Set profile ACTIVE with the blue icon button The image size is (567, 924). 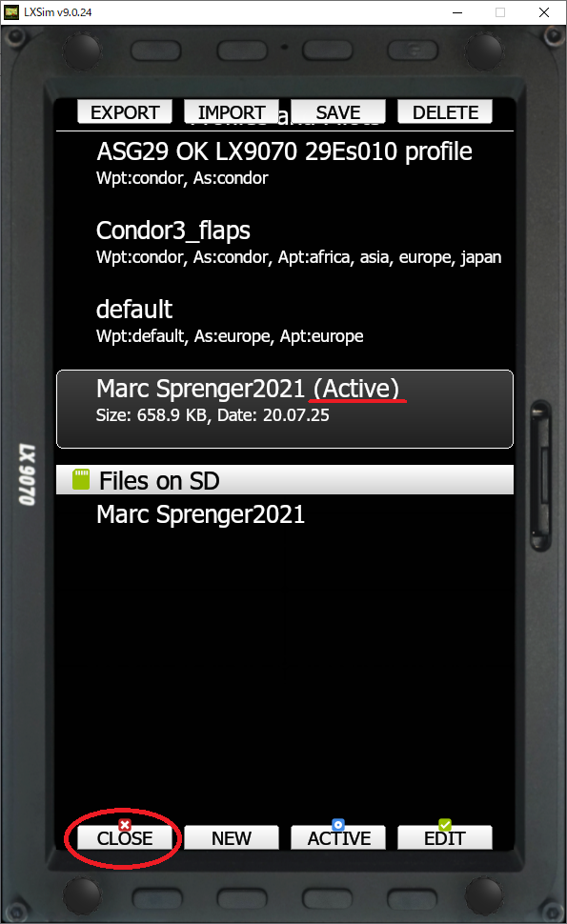(338, 837)
